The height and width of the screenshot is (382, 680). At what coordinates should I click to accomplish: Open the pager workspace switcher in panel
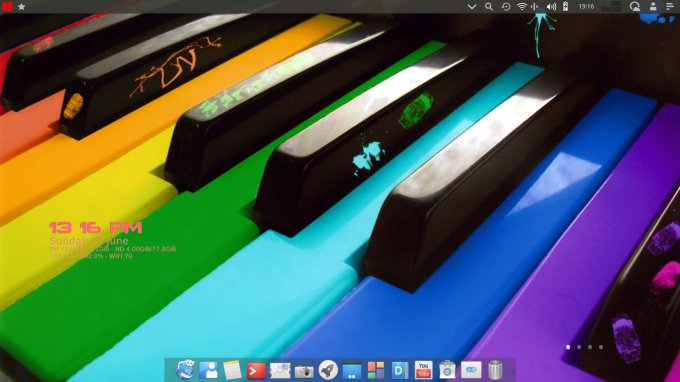pos(611,7)
